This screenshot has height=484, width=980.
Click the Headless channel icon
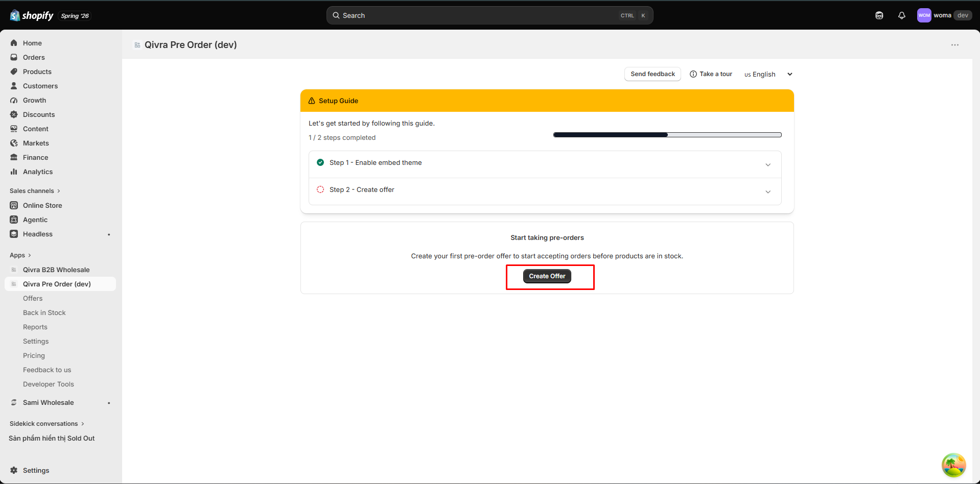14,234
